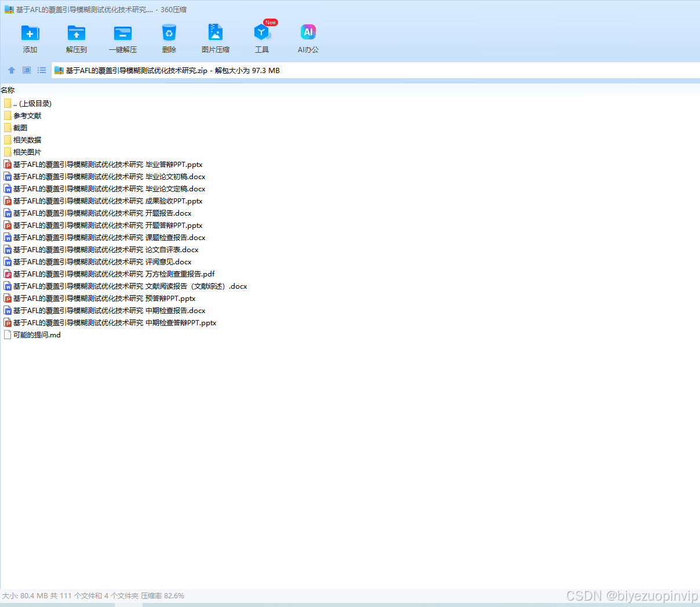Screen dimensions: 700x607
Task: Select 中期检查报告.docx file name
Action: (x=110, y=311)
